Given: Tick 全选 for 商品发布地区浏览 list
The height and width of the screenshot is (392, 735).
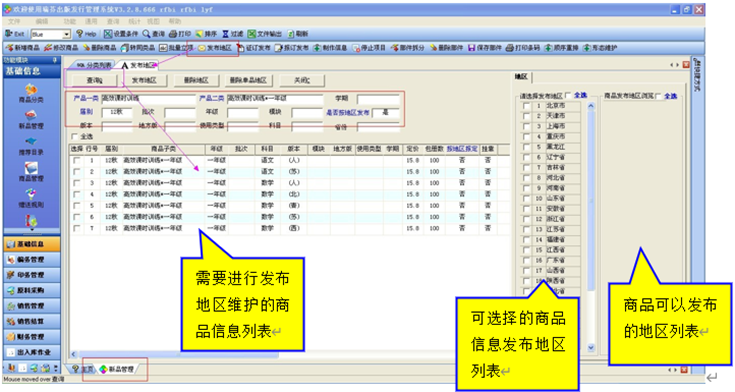Looking at the screenshot, I should tap(658, 96).
